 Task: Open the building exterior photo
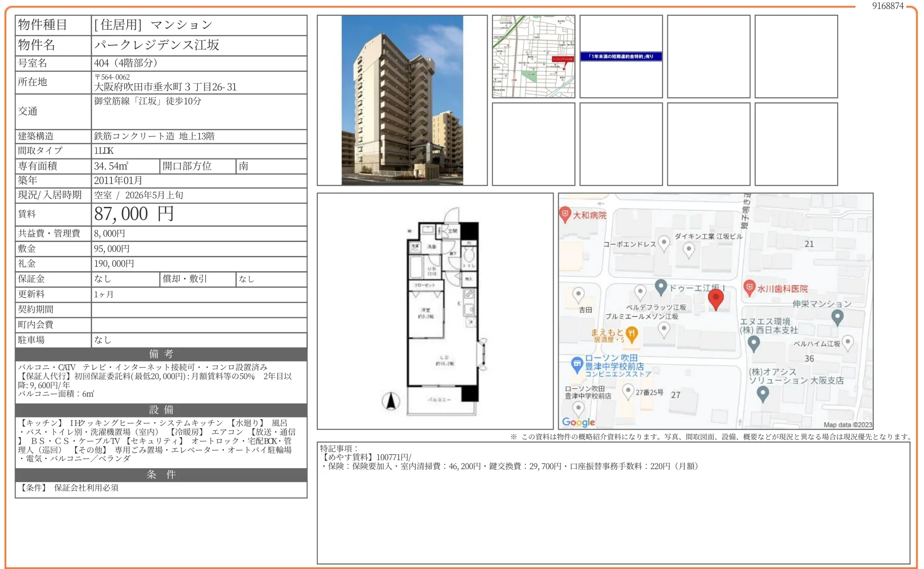[402, 100]
